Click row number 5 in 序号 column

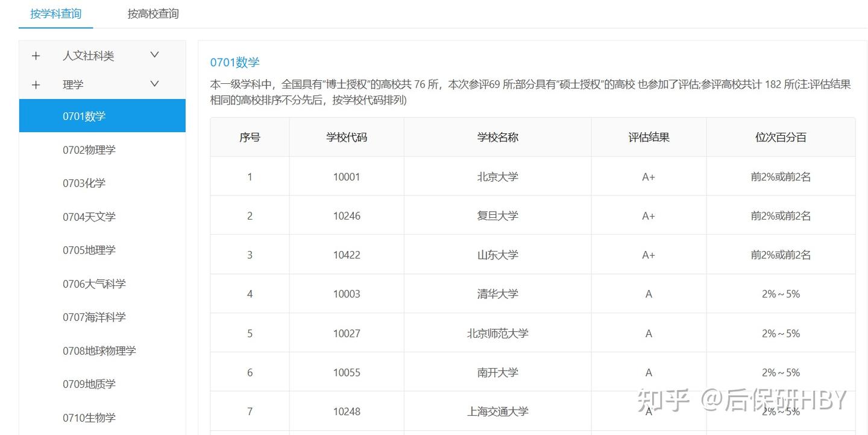click(x=250, y=333)
